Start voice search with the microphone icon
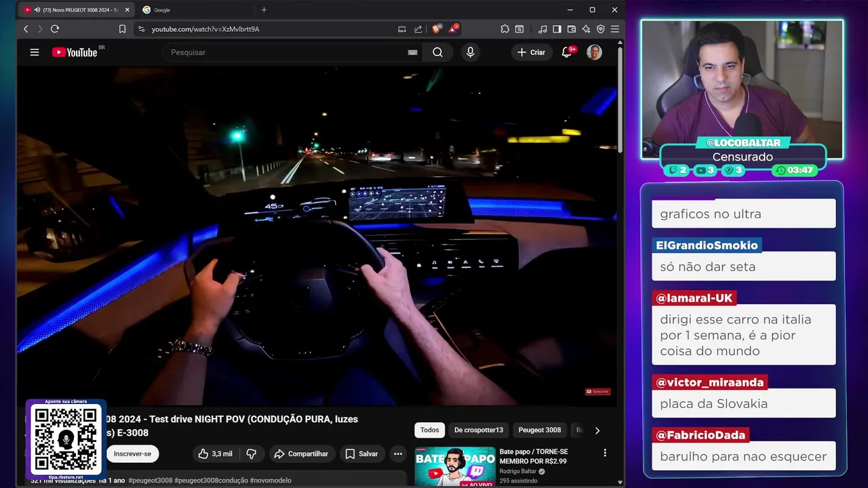The width and height of the screenshot is (868, 488). pos(470,52)
